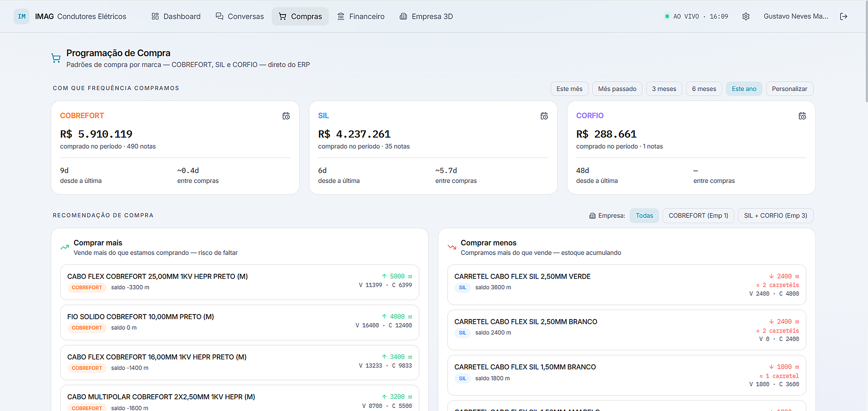
Task: Select the Este mês period filter
Action: tap(569, 88)
